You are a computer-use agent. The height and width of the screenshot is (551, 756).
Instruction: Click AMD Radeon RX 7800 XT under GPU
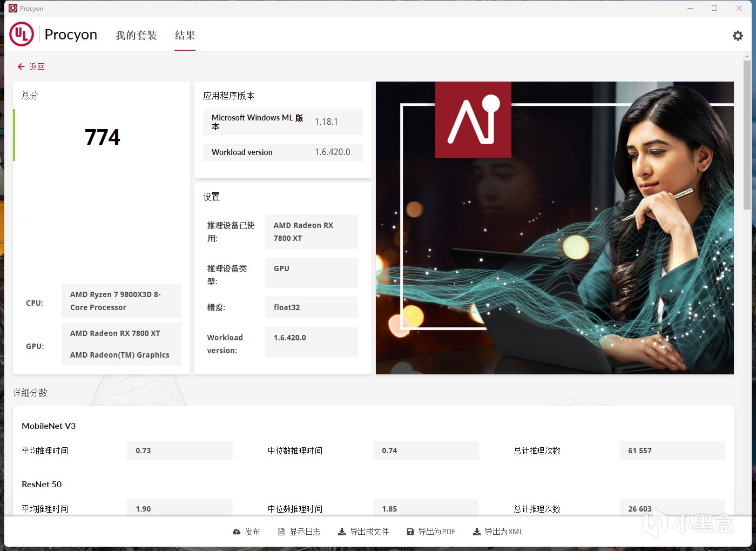[x=115, y=333]
